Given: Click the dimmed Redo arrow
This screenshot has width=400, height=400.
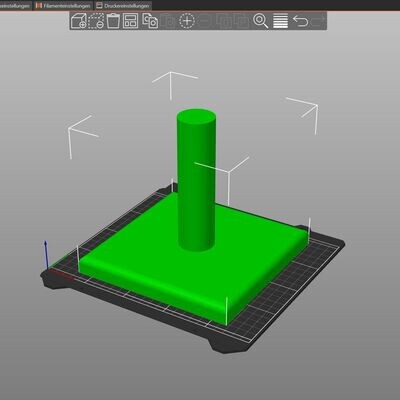Looking at the screenshot, I should 318,21.
